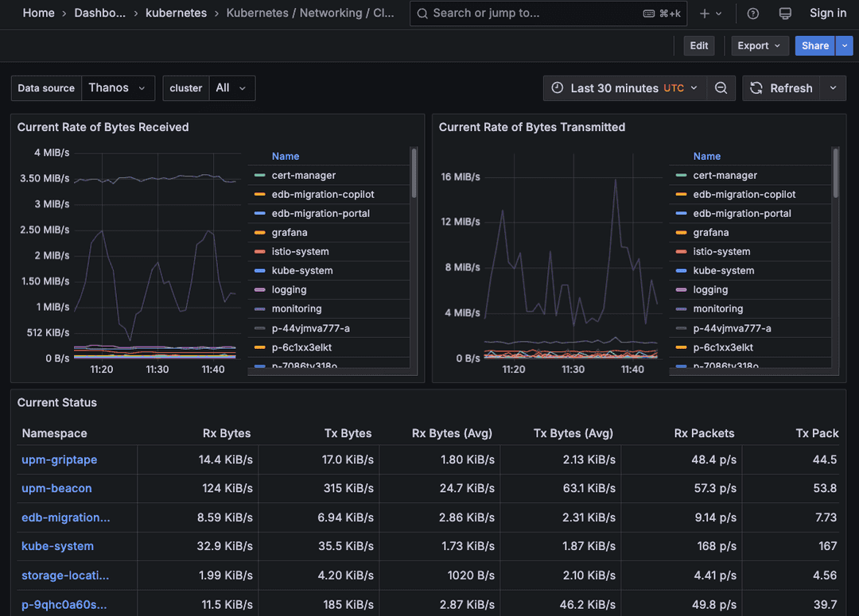Screen dimensions: 859x616
Task: Open the kubernetes breadcrumb
Action: (x=176, y=14)
